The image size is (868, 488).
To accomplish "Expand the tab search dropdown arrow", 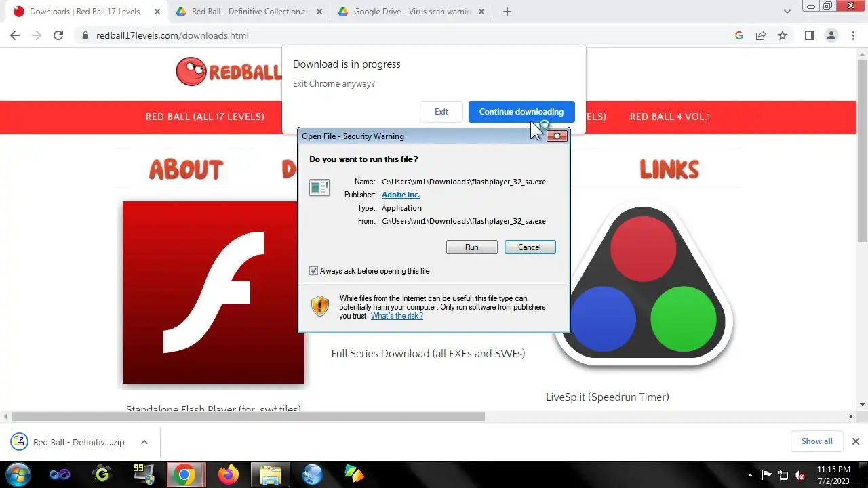I will (787, 12).
